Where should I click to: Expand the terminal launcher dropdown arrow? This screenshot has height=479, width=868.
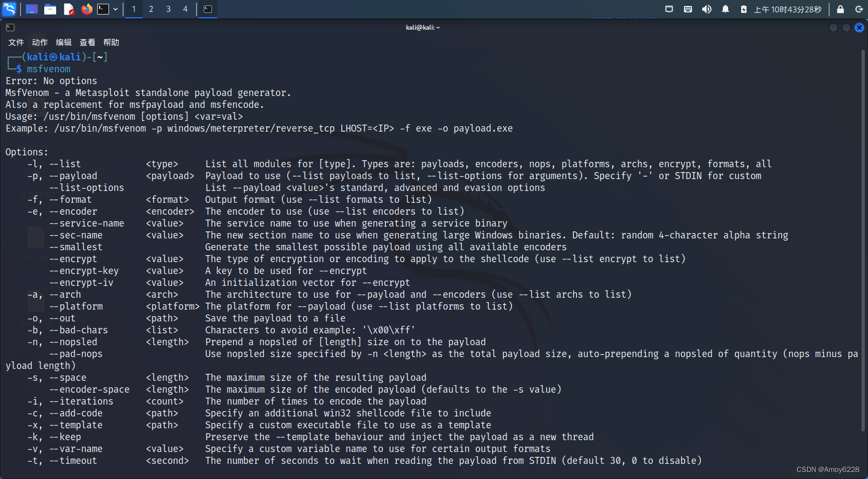click(x=116, y=9)
